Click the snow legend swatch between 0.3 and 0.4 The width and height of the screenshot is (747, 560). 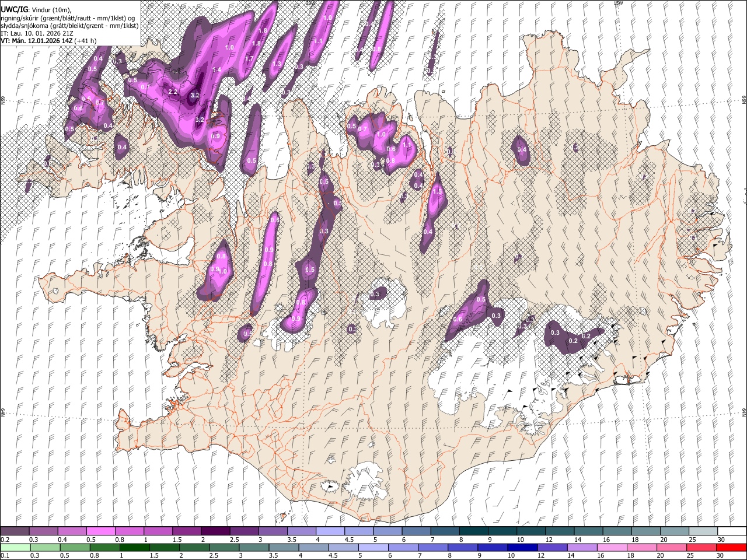(x=43, y=531)
